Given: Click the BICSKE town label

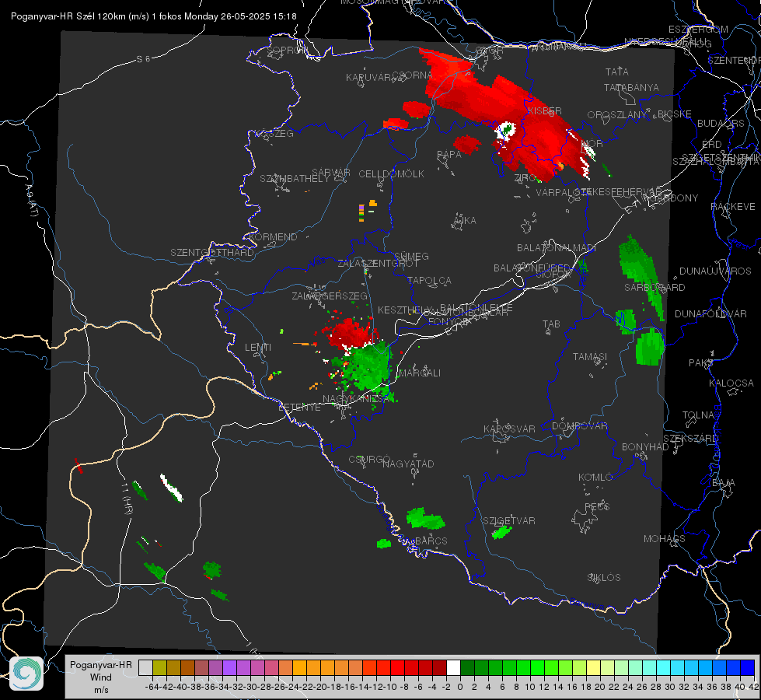Looking at the screenshot, I should tap(675, 114).
